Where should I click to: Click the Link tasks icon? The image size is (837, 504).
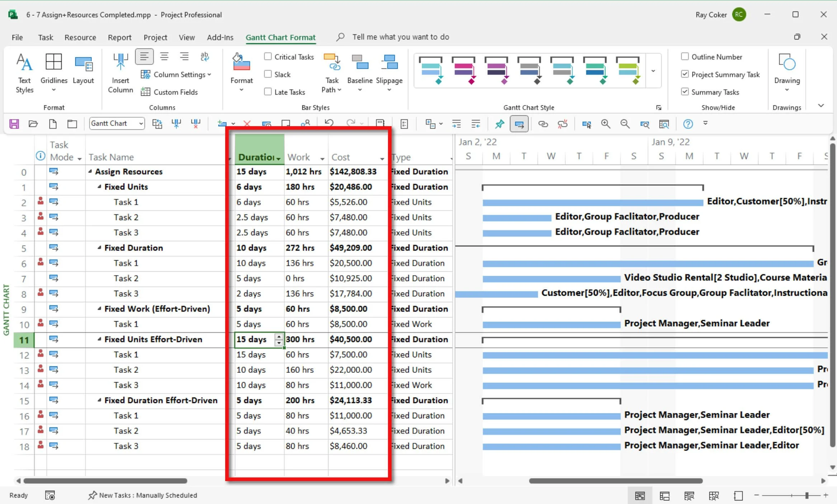tap(543, 124)
